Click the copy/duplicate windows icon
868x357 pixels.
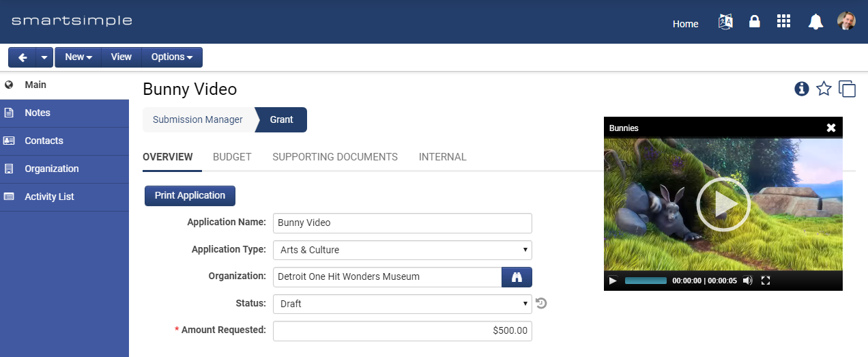pos(847,89)
